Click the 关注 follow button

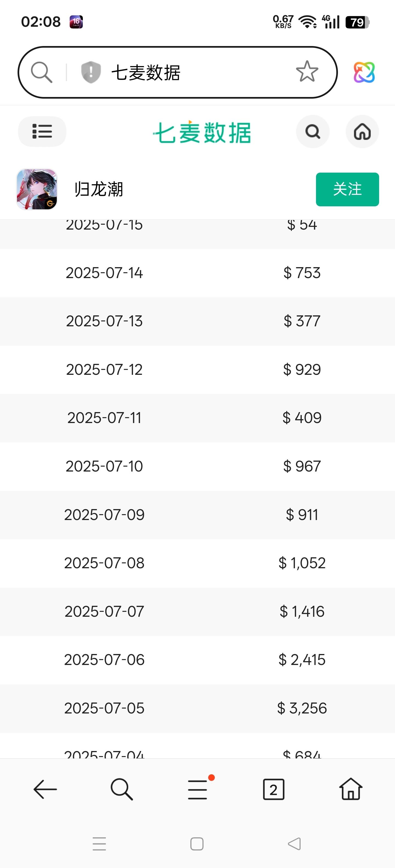click(x=347, y=189)
